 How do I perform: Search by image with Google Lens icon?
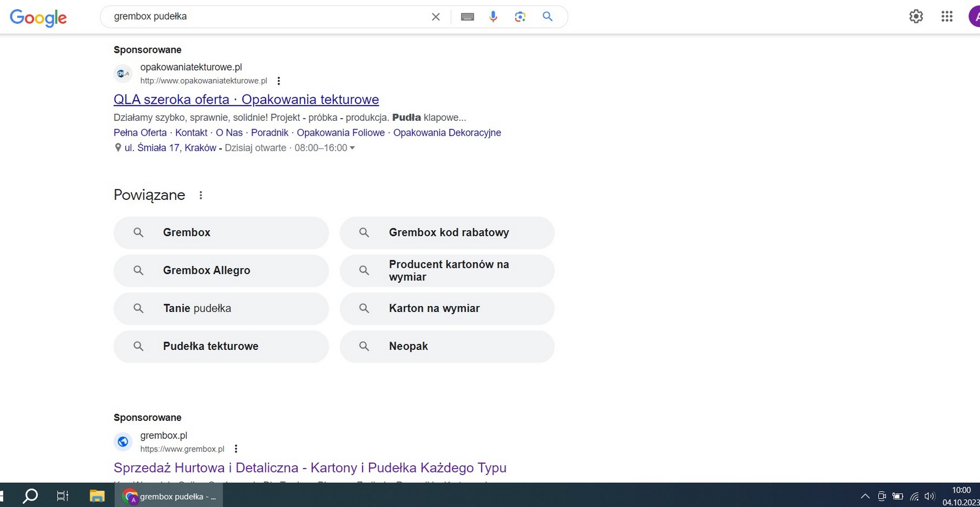pyautogui.click(x=520, y=17)
